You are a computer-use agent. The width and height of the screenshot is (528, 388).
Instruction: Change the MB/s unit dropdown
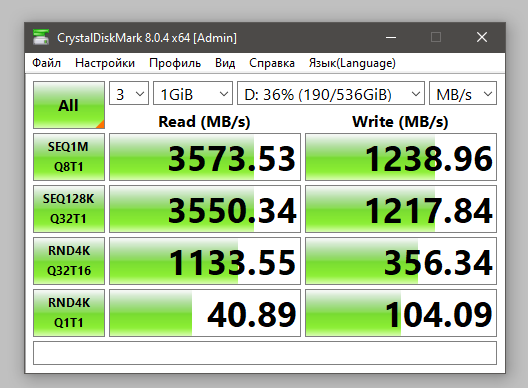click(x=463, y=93)
